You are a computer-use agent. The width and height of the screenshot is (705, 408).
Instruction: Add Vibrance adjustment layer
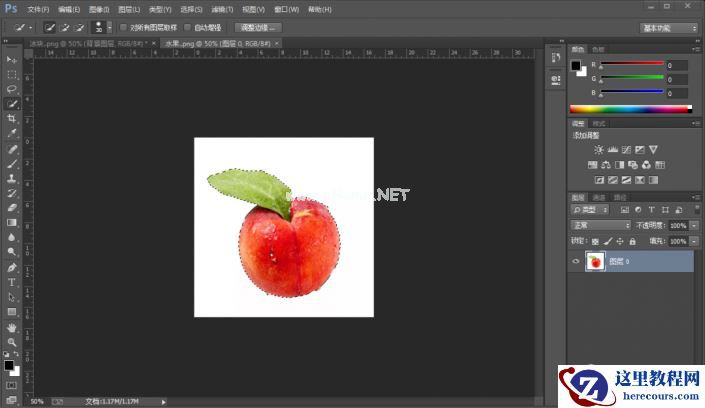coord(653,150)
